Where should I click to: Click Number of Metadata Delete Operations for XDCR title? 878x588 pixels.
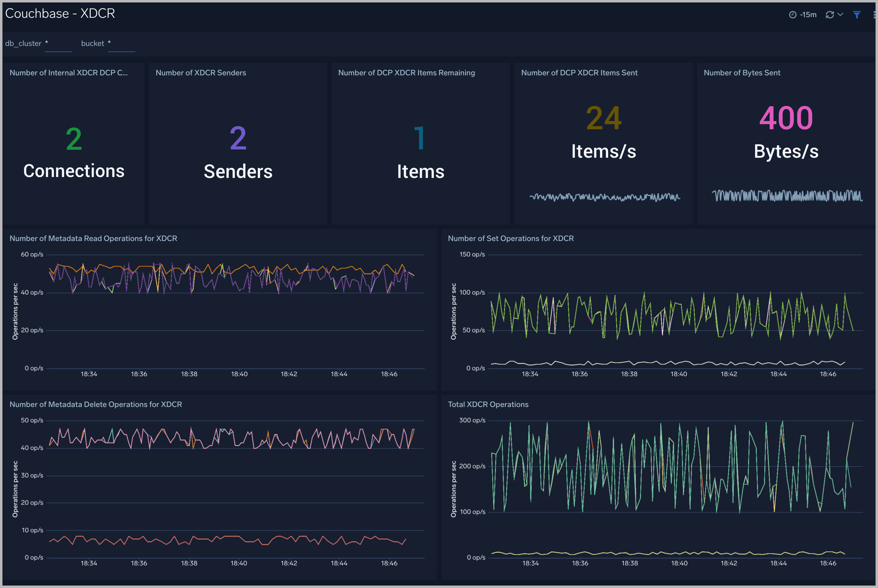96,404
